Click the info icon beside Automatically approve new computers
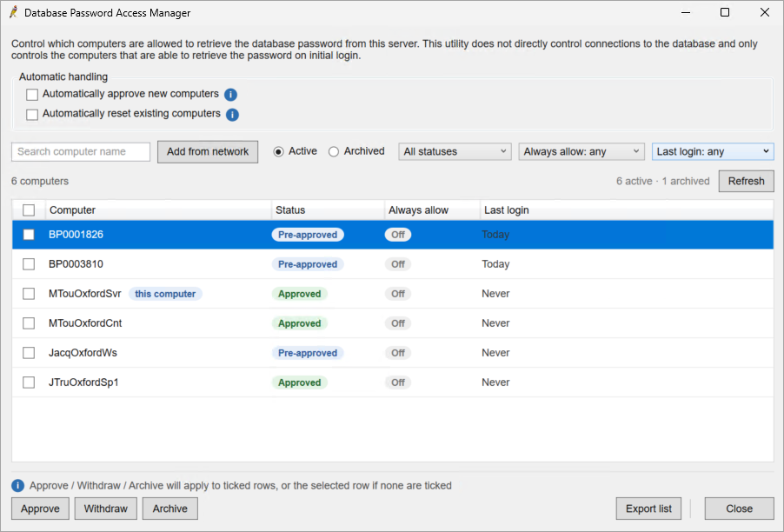 [x=230, y=95]
